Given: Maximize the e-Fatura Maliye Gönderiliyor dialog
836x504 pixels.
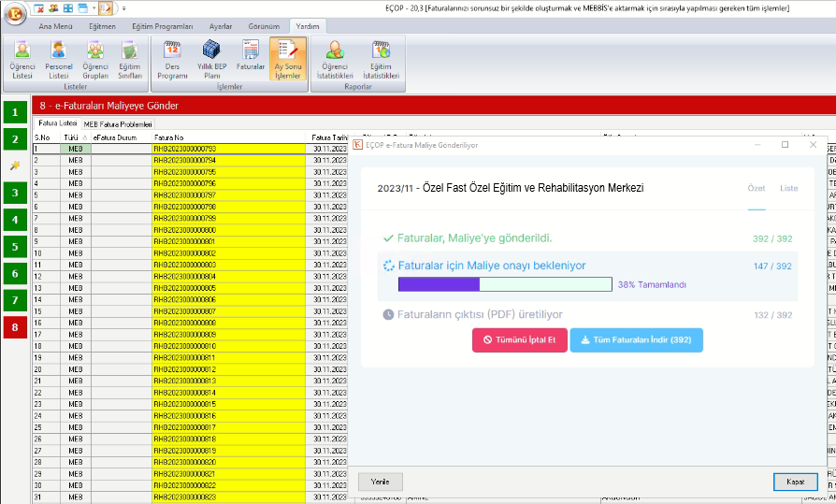Looking at the screenshot, I should pos(785,145).
